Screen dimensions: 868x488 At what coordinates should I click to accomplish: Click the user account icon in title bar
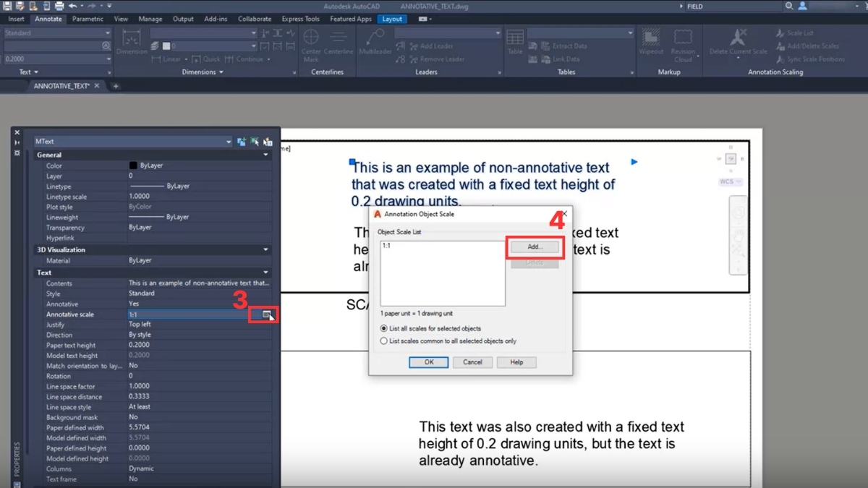[x=802, y=6]
